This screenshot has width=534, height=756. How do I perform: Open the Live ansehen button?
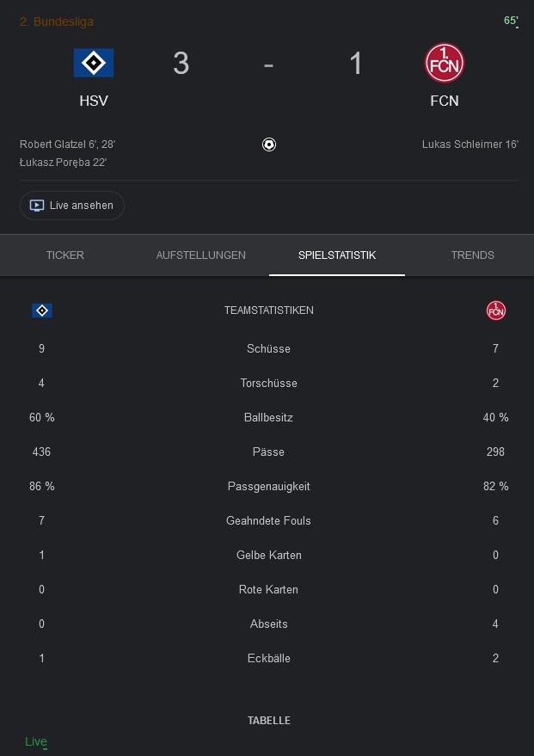pos(72,206)
